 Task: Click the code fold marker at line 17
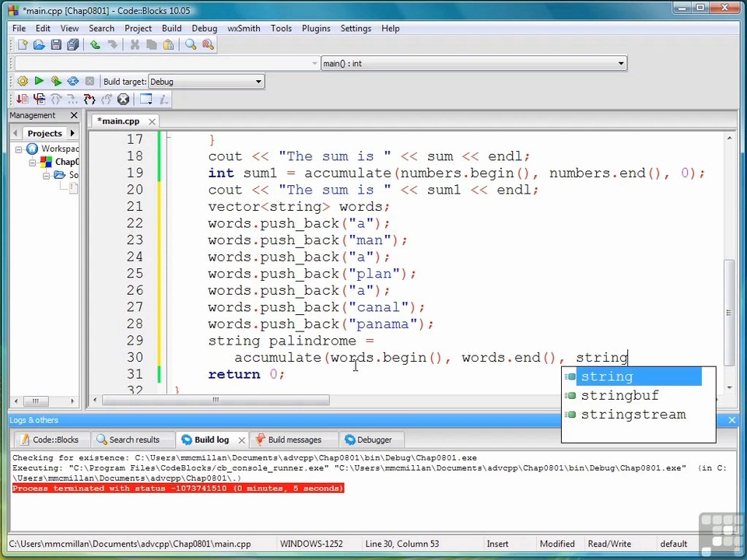tap(168, 139)
